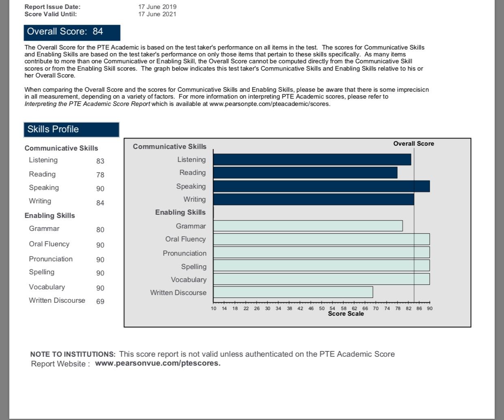Click the Oral Fluency bar in chart
This screenshot has width=504, height=420.
321,239
